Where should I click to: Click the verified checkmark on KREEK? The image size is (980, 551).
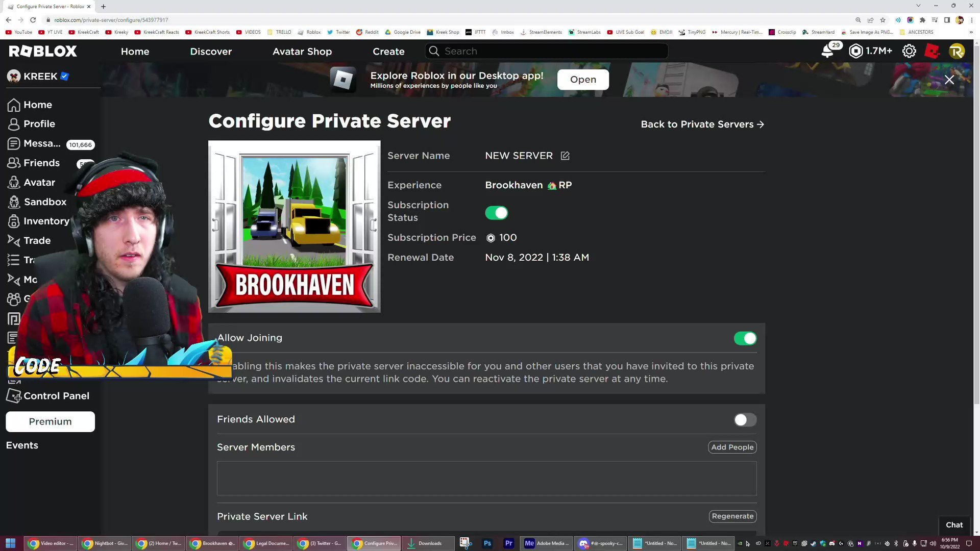(65, 76)
